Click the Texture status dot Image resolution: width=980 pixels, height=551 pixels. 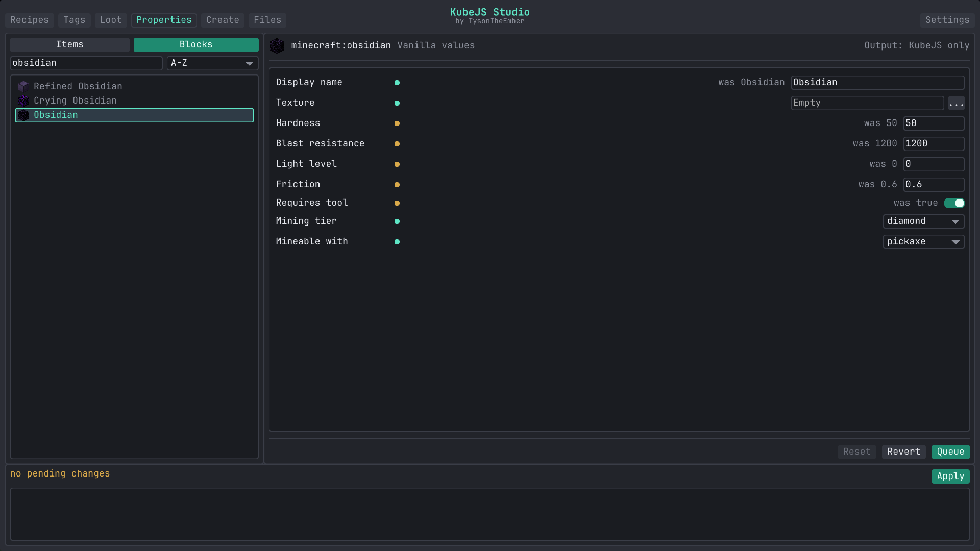pyautogui.click(x=397, y=103)
